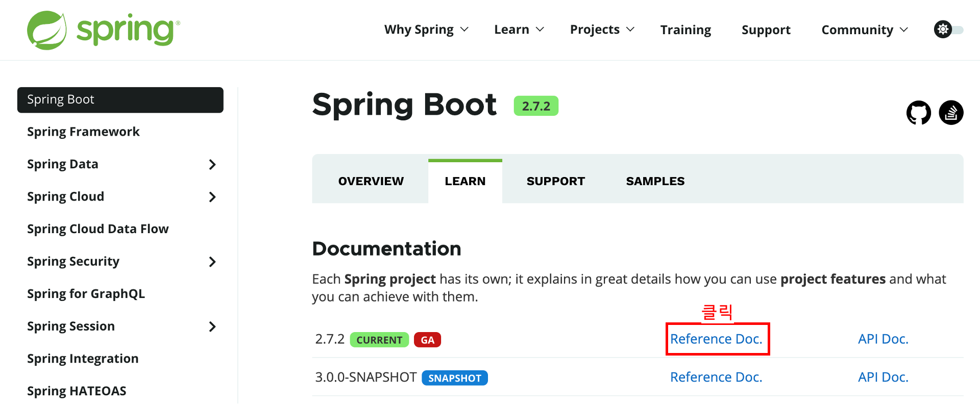Open the Learn dropdown in top navigation
980x404 pixels.
point(519,30)
